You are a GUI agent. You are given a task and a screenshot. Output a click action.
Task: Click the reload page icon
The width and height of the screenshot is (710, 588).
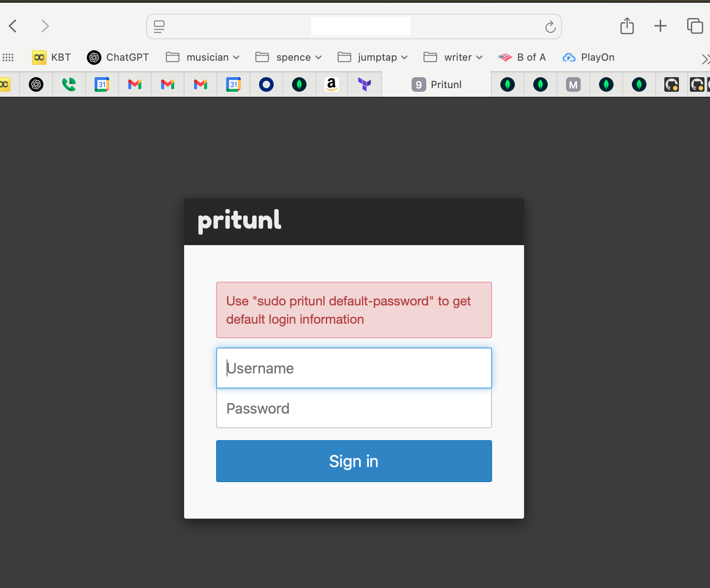click(550, 27)
